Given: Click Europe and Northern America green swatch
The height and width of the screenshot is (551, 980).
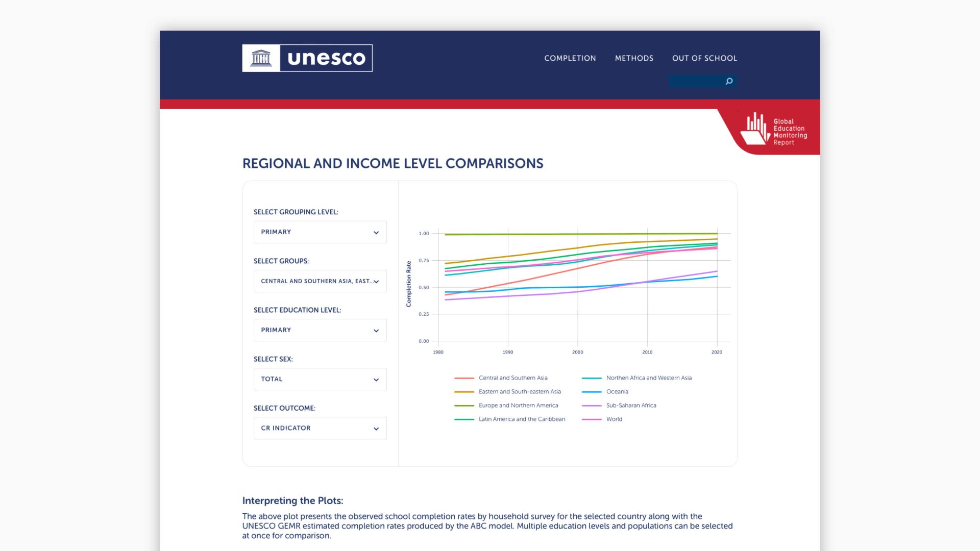Looking at the screenshot, I should coord(464,406).
